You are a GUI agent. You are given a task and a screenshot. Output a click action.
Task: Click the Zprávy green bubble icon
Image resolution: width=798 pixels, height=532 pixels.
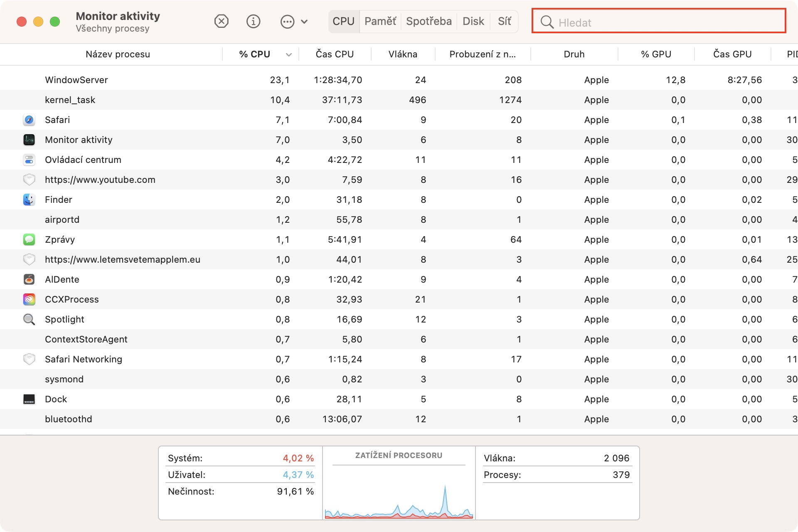[x=29, y=240]
